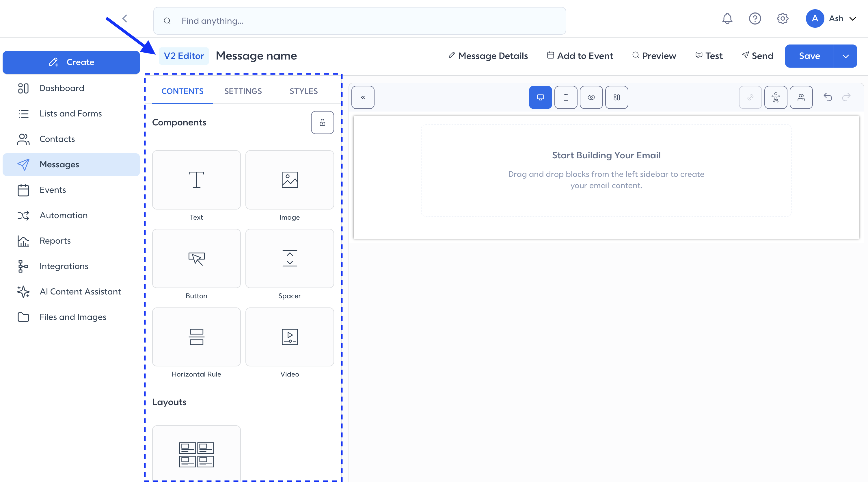Toggle the components lock icon
The height and width of the screenshot is (482, 868).
[323, 123]
